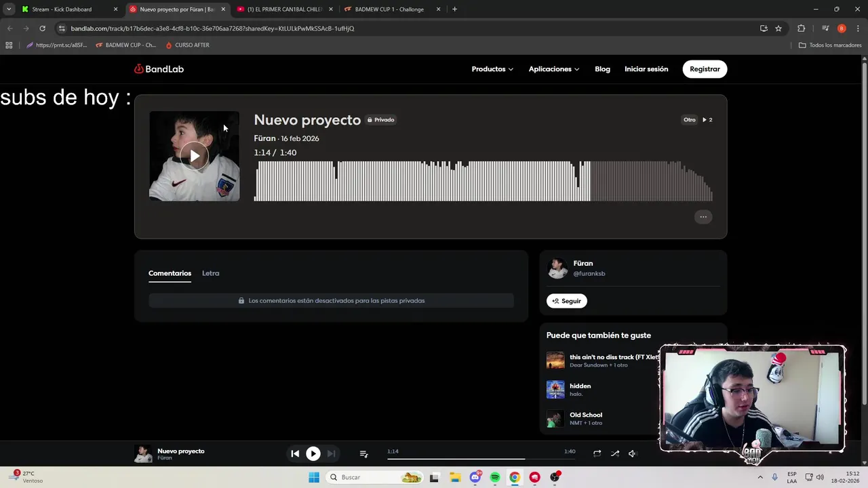The image size is (868, 488).
Task: Bookmark this page with the star icon
Action: pos(778,28)
